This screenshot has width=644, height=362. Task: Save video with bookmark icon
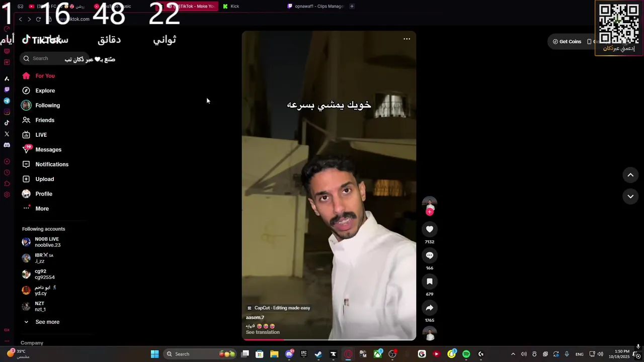430,282
